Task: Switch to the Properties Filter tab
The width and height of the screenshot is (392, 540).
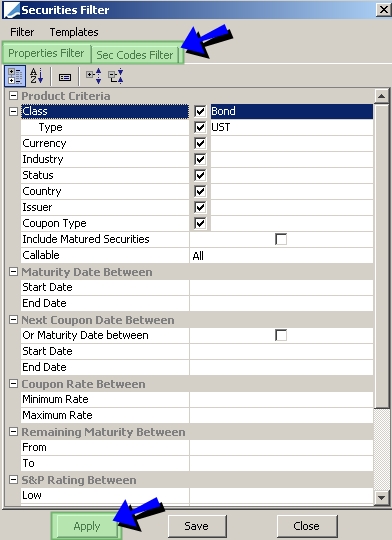Action: click(46, 53)
